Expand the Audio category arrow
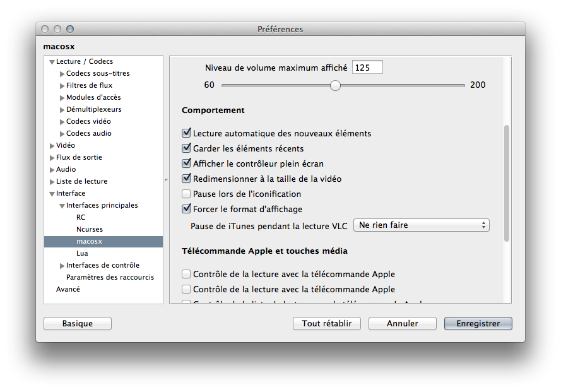Screen dimensions: 561x392 52,170
